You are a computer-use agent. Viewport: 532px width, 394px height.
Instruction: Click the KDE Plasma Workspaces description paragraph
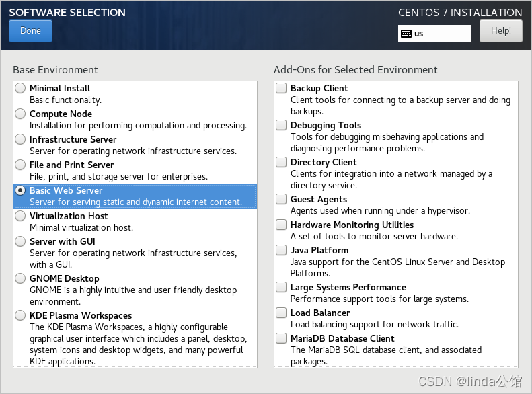click(x=139, y=344)
